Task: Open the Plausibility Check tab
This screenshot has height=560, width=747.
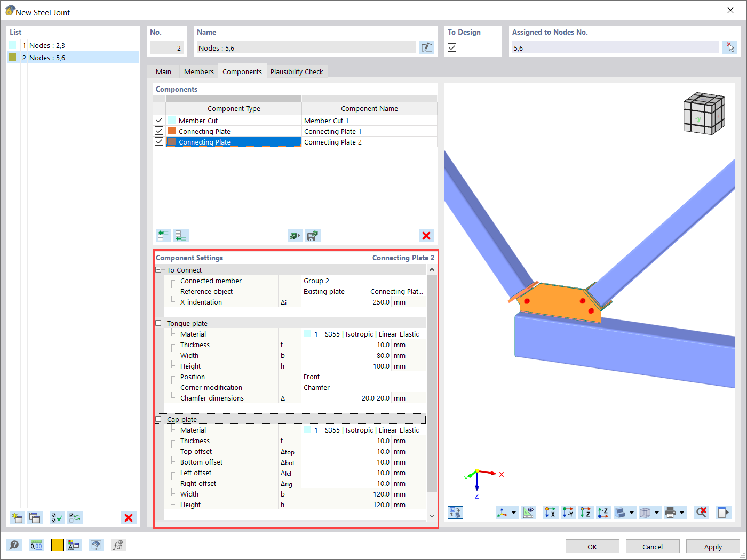Action: pos(297,71)
